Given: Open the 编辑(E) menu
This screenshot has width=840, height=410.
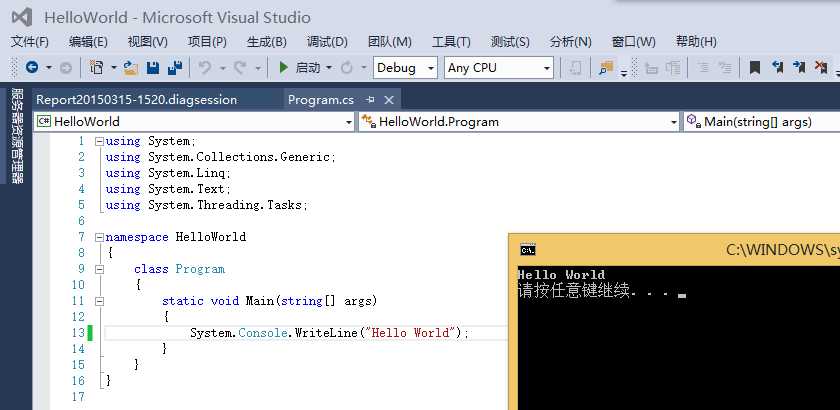Looking at the screenshot, I should click(88, 41).
